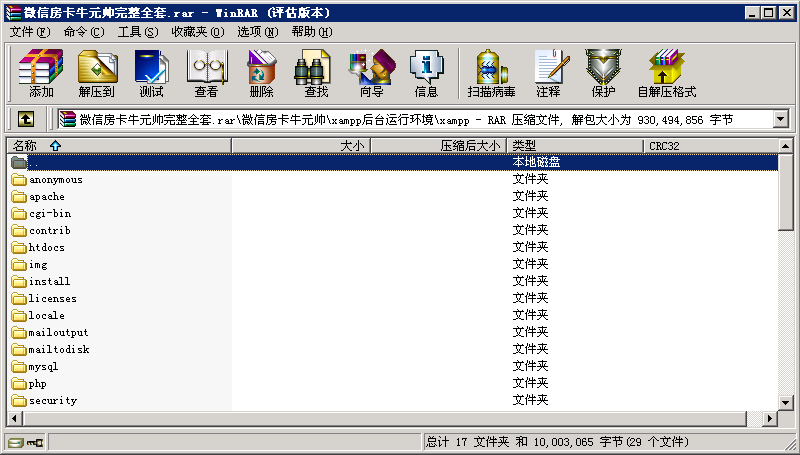Click the 解压到 (Extract To) icon

click(x=96, y=73)
